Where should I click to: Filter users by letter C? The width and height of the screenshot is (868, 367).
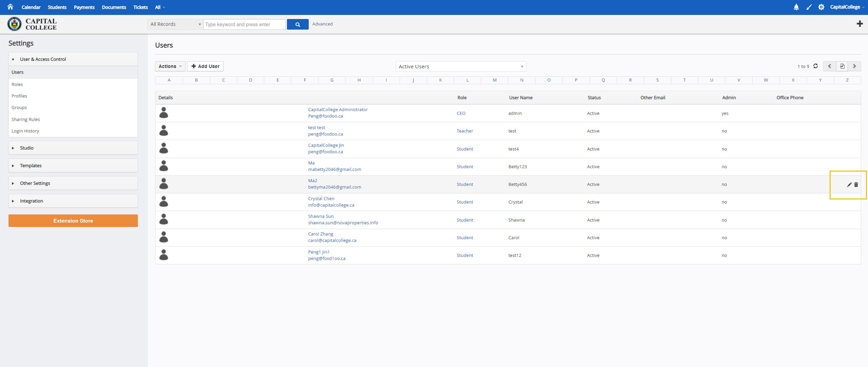[x=223, y=80]
